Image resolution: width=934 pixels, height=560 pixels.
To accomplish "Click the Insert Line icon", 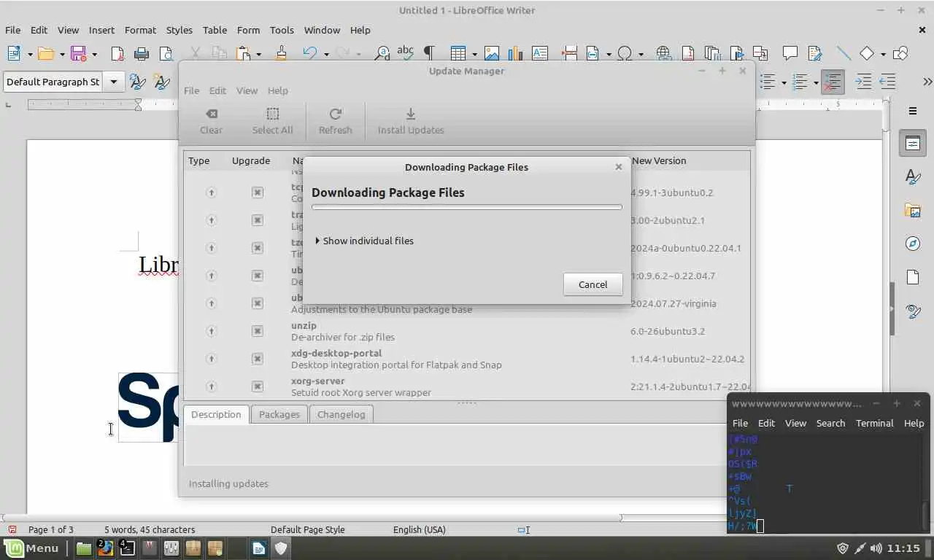I will [844, 53].
